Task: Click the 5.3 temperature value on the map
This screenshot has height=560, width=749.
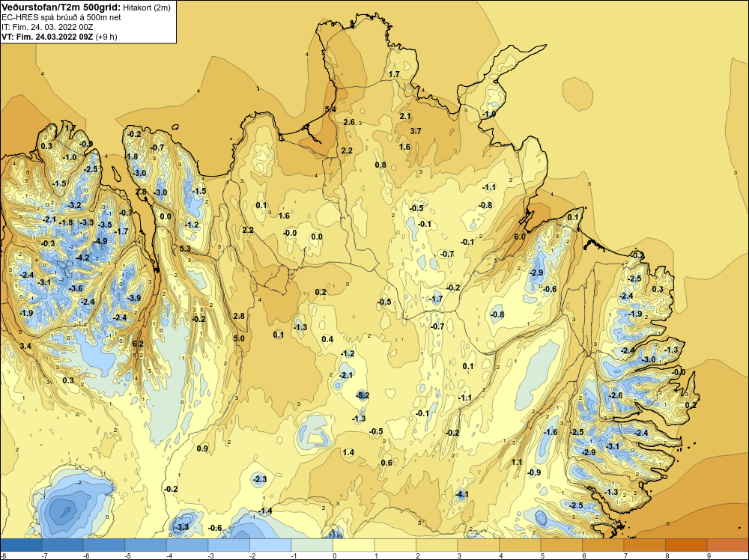Action: pos(185,249)
